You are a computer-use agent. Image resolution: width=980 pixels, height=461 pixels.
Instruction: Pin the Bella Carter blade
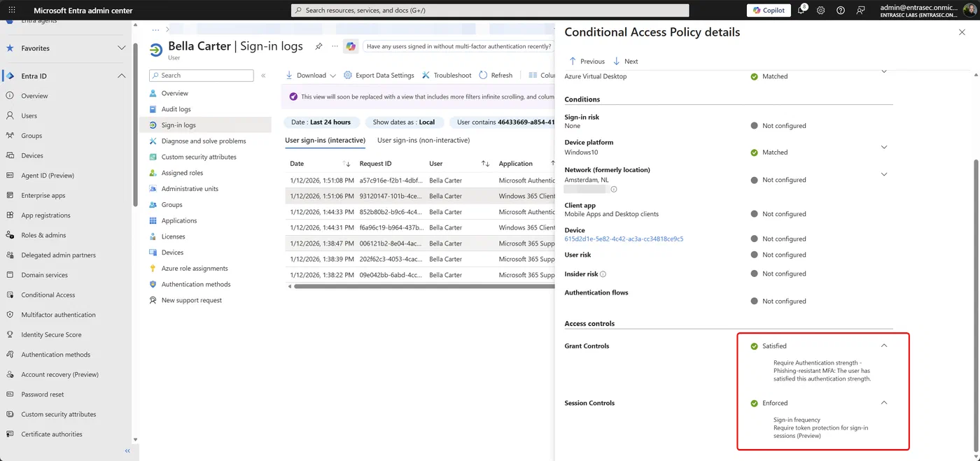tap(318, 46)
